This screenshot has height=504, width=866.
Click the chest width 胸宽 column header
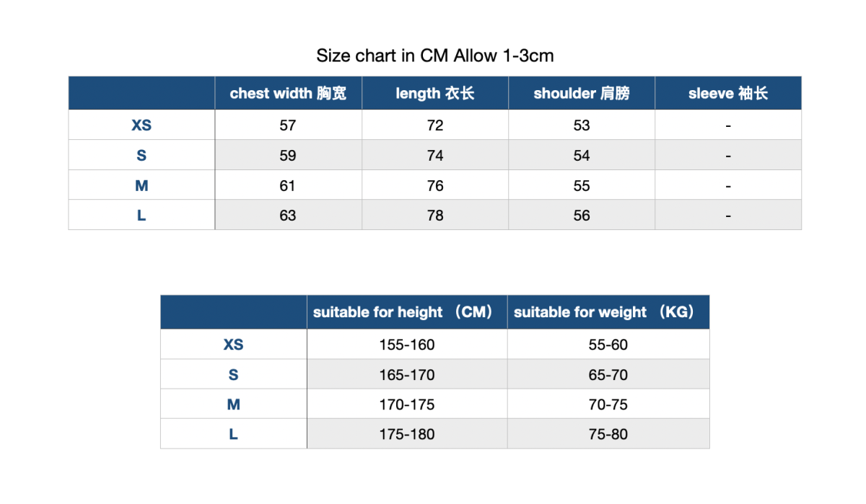288,93
